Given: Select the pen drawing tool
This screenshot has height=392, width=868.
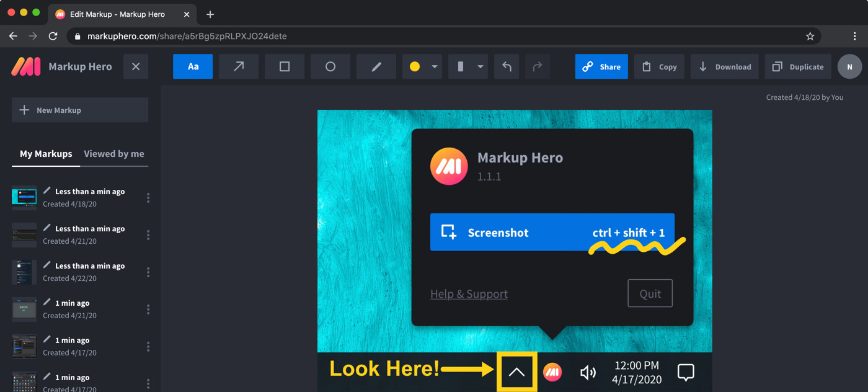Looking at the screenshot, I should 376,66.
